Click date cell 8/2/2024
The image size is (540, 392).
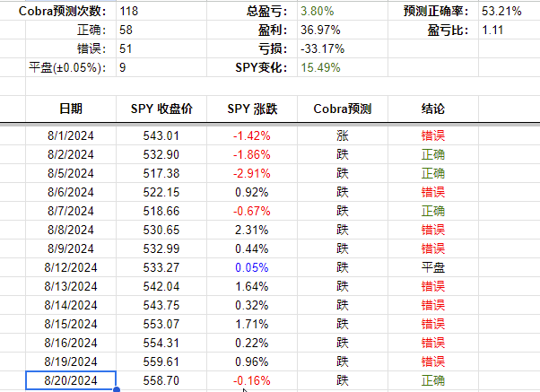click(71, 154)
